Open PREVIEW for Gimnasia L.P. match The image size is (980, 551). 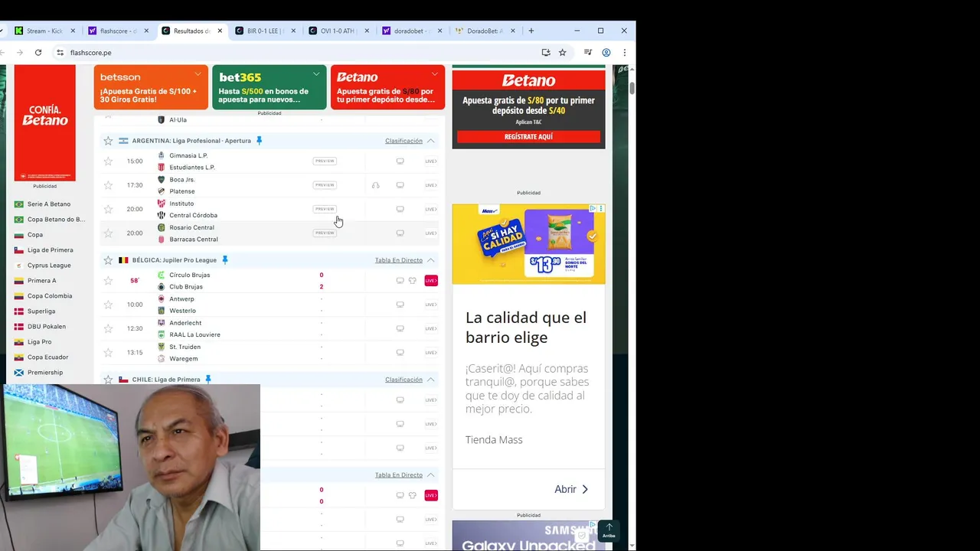point(325,161)
